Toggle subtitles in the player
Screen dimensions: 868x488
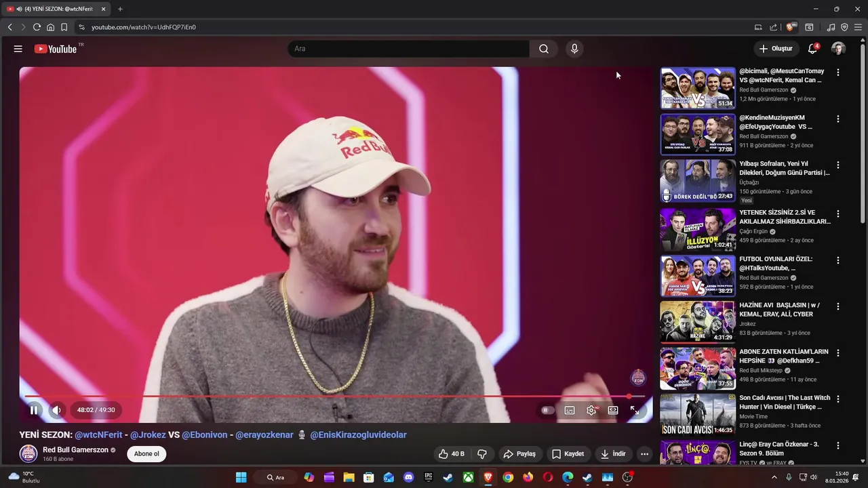coord(570,410)
